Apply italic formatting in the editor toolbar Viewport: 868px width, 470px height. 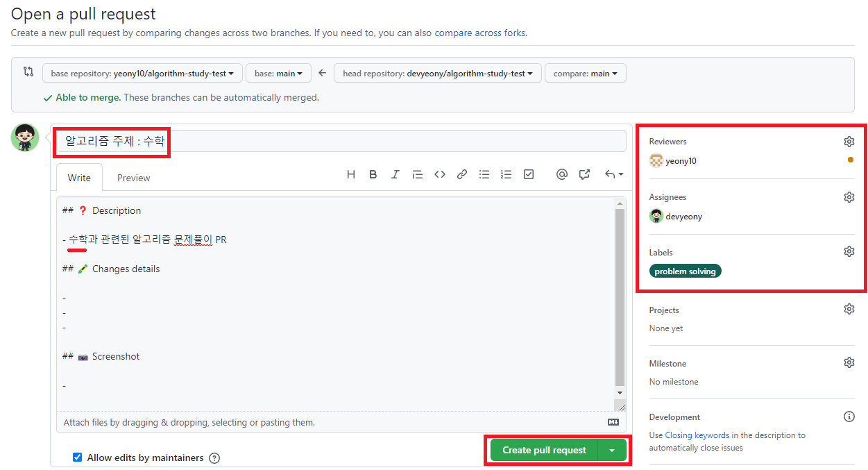click(x=395, y=174)
